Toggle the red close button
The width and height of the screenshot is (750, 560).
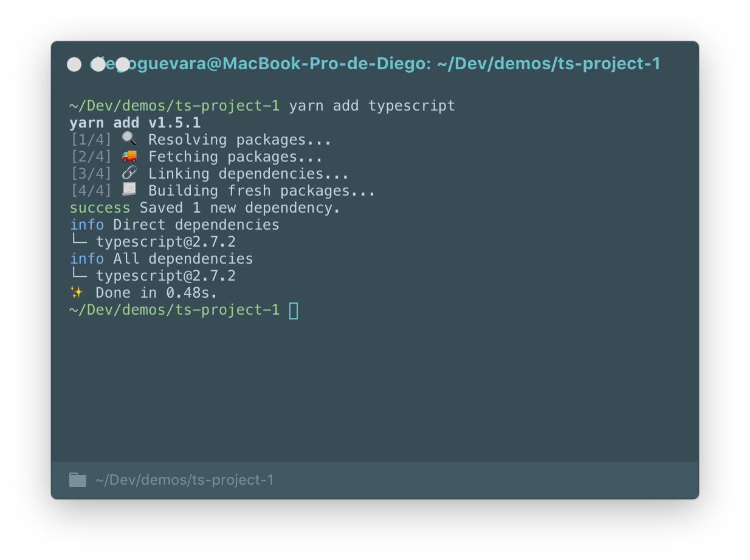pyautogui.click(x=74, y=64)
